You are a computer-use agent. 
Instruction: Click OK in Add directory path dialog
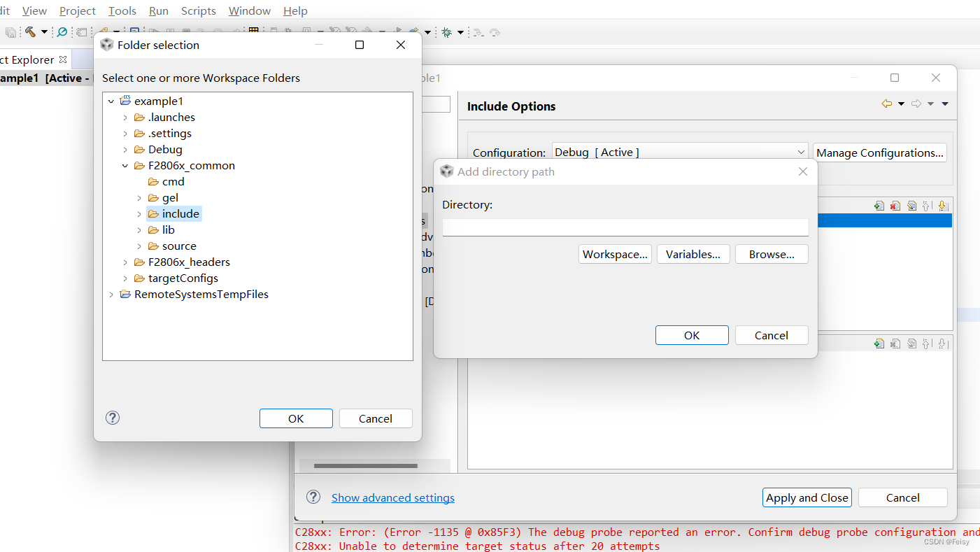coord(692,335)
